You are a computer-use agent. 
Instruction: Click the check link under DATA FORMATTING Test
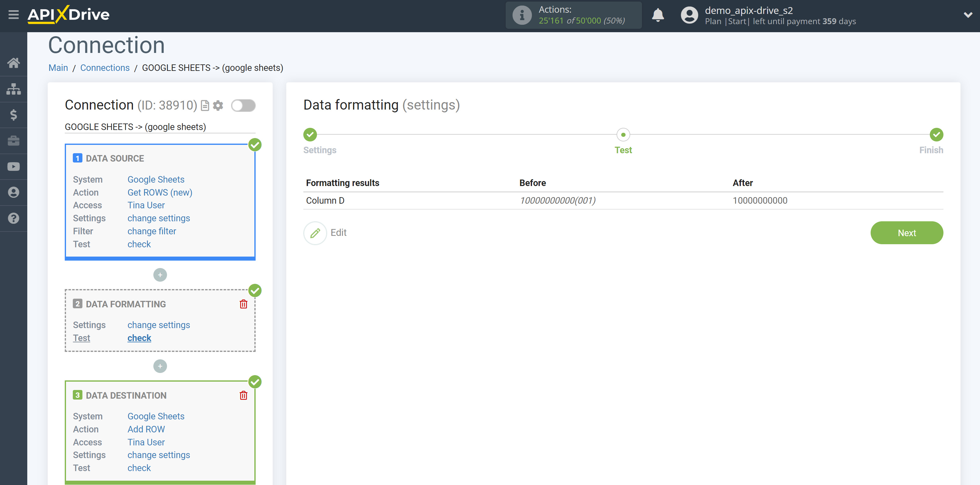139,338
